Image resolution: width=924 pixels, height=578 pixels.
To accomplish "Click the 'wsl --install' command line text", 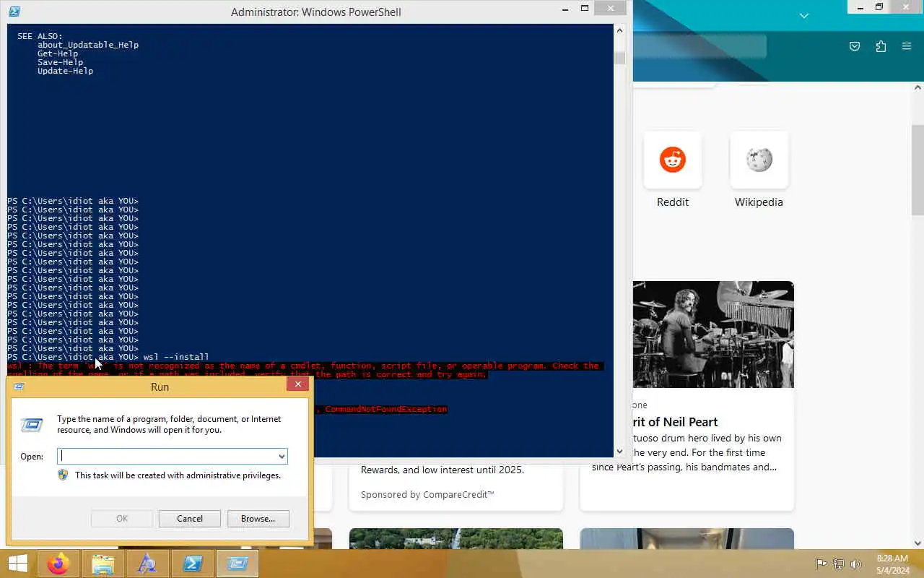I will click(176, 357).
